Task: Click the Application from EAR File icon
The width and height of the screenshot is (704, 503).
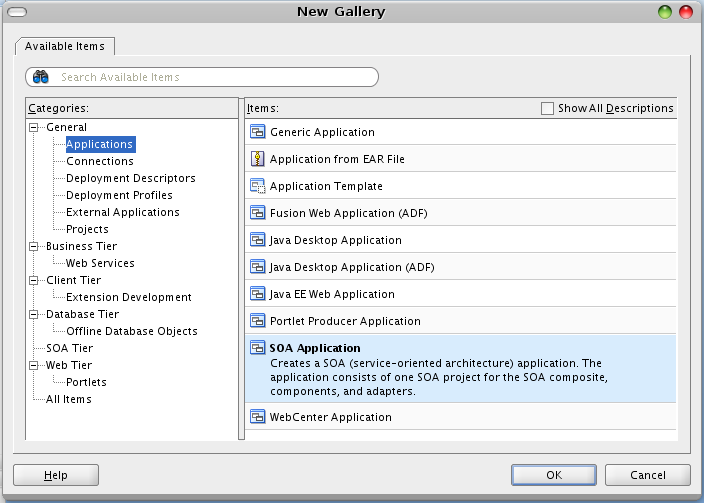Action: pos(257,159)
